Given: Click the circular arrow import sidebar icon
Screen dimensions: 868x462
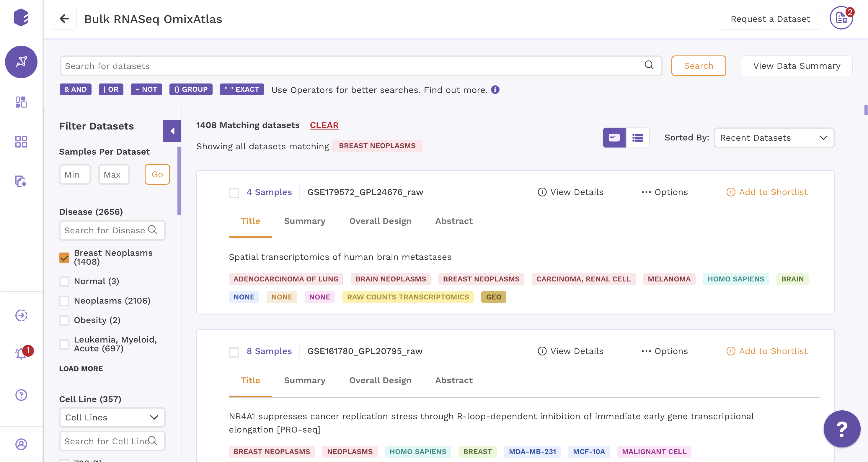Looking at the screenshot, I should point(21,315).
